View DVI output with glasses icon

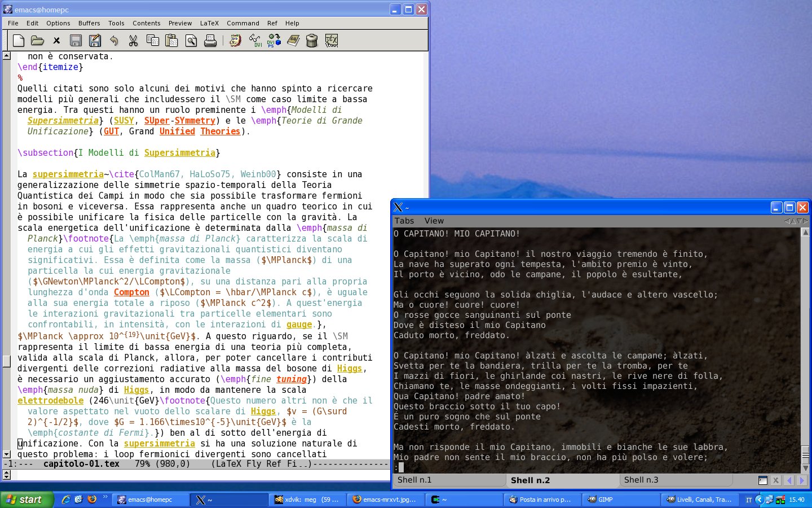tap(255, 41)
